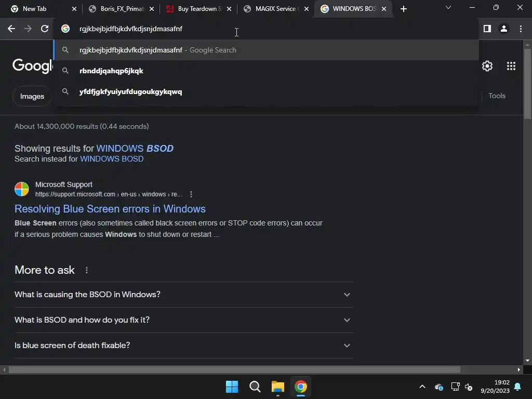532x399 pixels.
Task: Select the rbnddjqahqp6jkqk suggestion
Action: point(266,71)
